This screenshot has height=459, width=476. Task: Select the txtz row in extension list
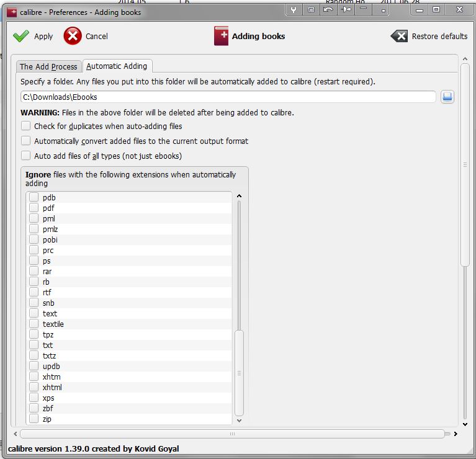pyautogui.click(x=129, y=355)
